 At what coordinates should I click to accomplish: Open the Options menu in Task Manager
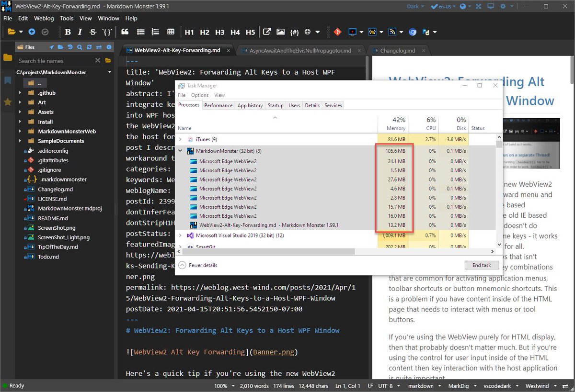[x=200, y=95]
